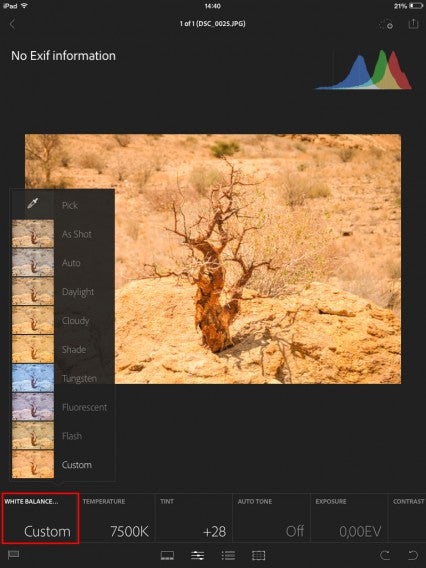The image size is (426, 568).
Task: Adjust the Tint +28 control
Action: 194,518
